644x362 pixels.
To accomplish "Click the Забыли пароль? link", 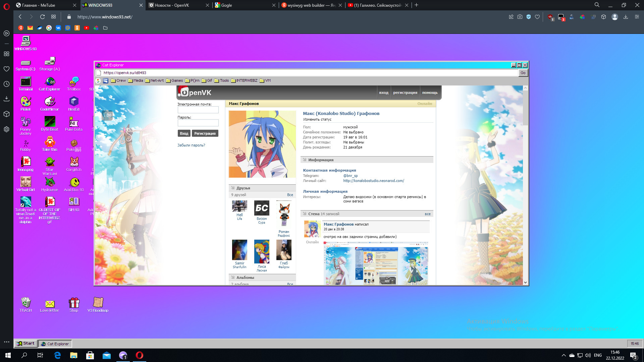I will [x=191, y=145].
